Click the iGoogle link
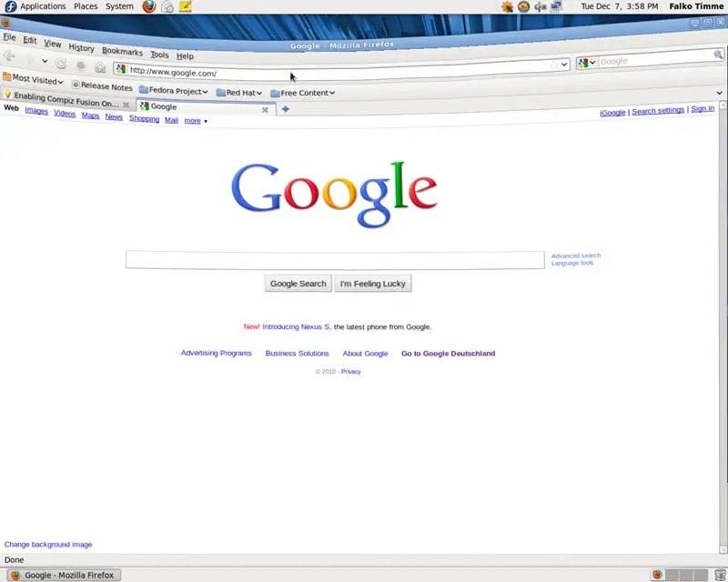Image resolution: width=728 pixels, height=582 pixels. [612, 113]
